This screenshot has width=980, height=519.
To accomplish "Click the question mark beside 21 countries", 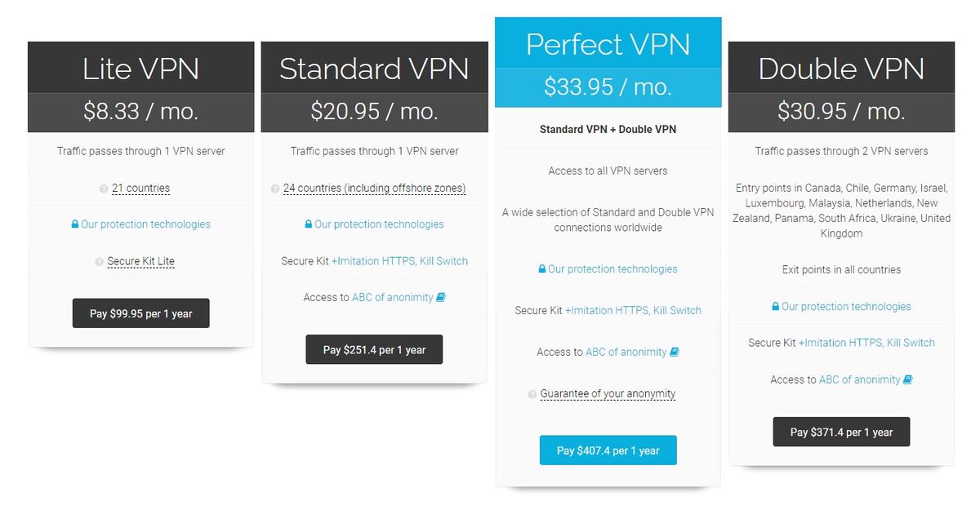I will 102,188.
